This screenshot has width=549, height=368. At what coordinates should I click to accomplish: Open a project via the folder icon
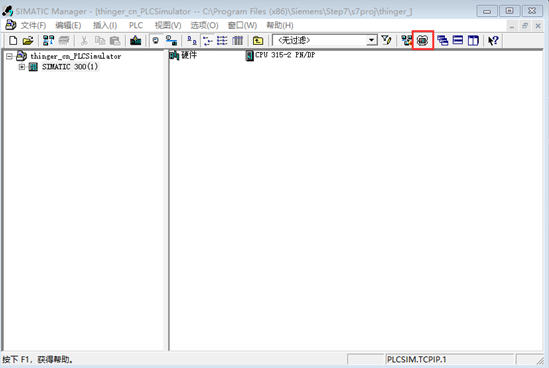point(28,41)
